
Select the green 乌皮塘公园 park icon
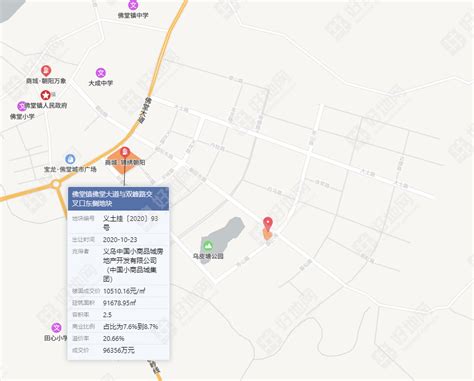(208, 246)
